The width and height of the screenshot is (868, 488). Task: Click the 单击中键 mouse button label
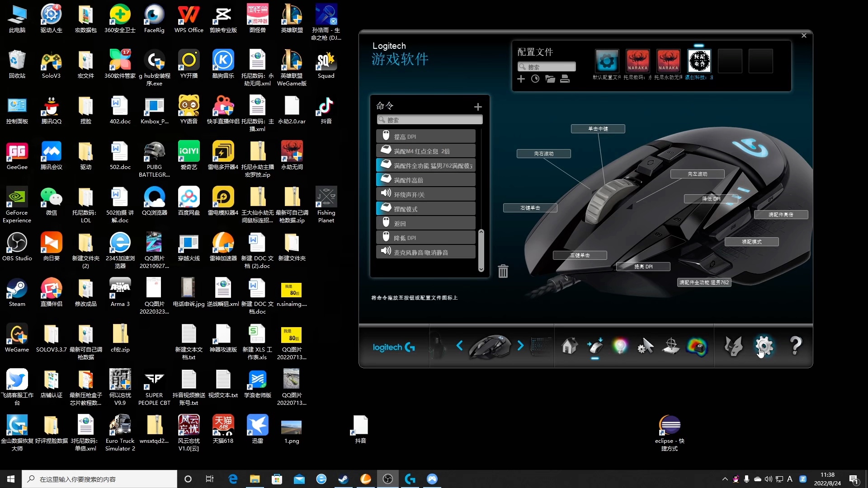pyautogui.click(x=598, y=129)
